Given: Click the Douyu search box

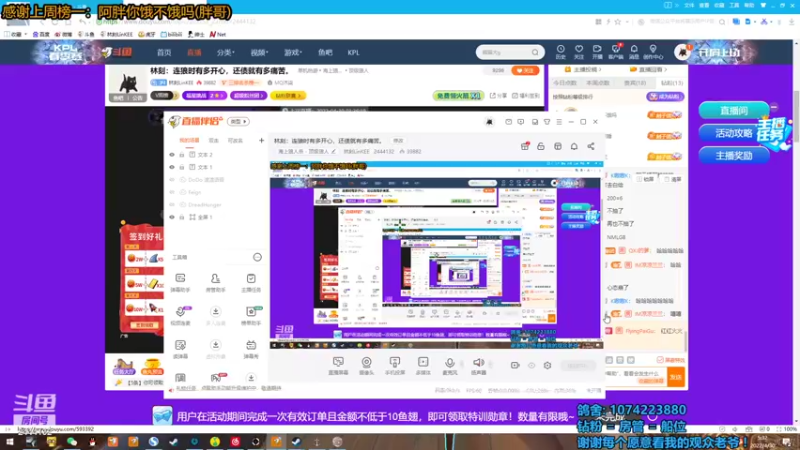Looking at the screenshot, I should [510, 52].
